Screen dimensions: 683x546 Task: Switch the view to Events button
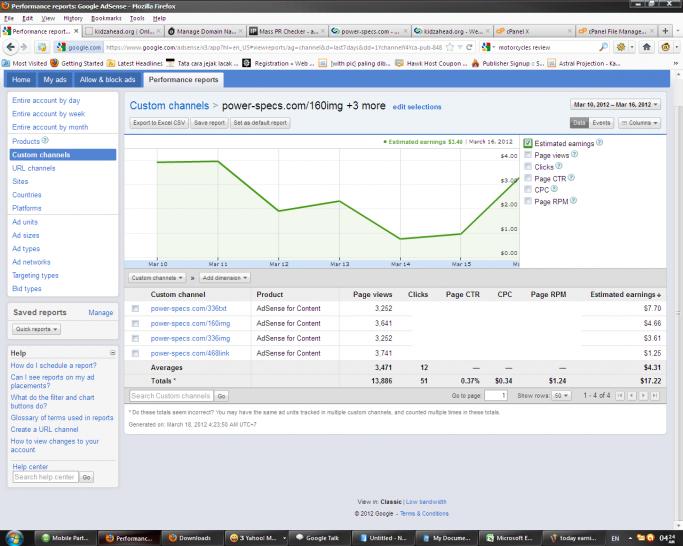coord(601,123)
